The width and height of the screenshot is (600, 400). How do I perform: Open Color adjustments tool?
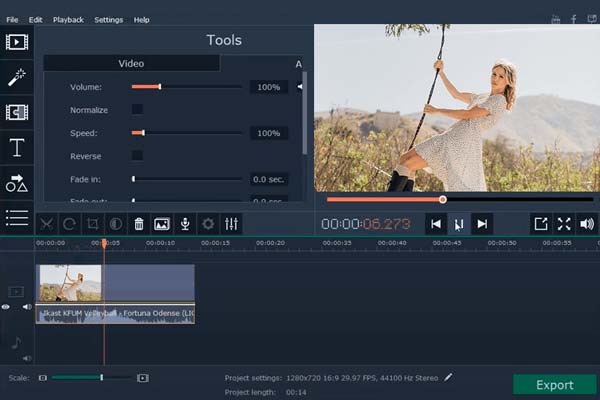116,224
